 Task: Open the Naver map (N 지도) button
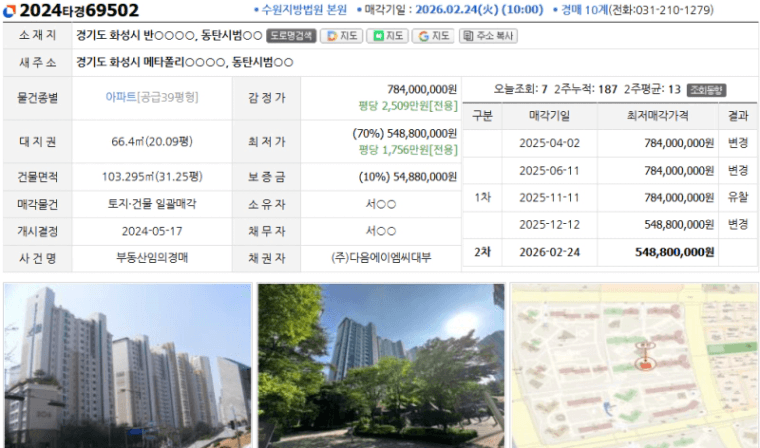click(x=388, y=36)
